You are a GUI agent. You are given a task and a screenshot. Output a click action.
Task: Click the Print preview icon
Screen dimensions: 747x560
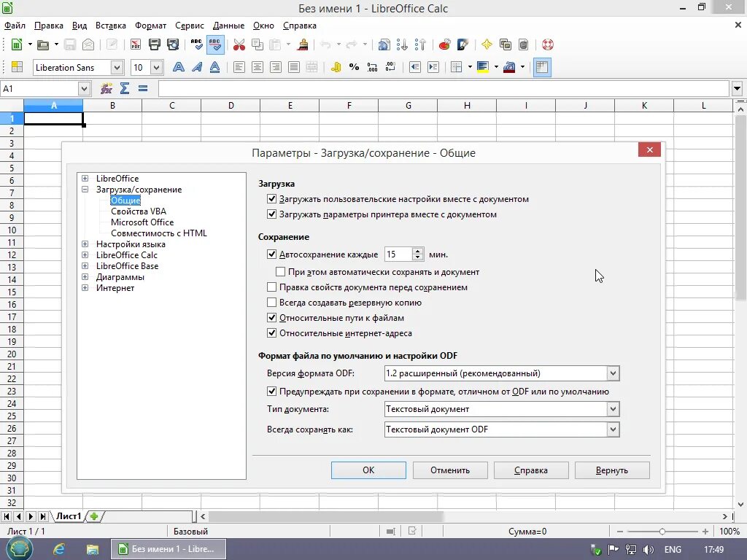pyautogui.click(x=173, y=44)
